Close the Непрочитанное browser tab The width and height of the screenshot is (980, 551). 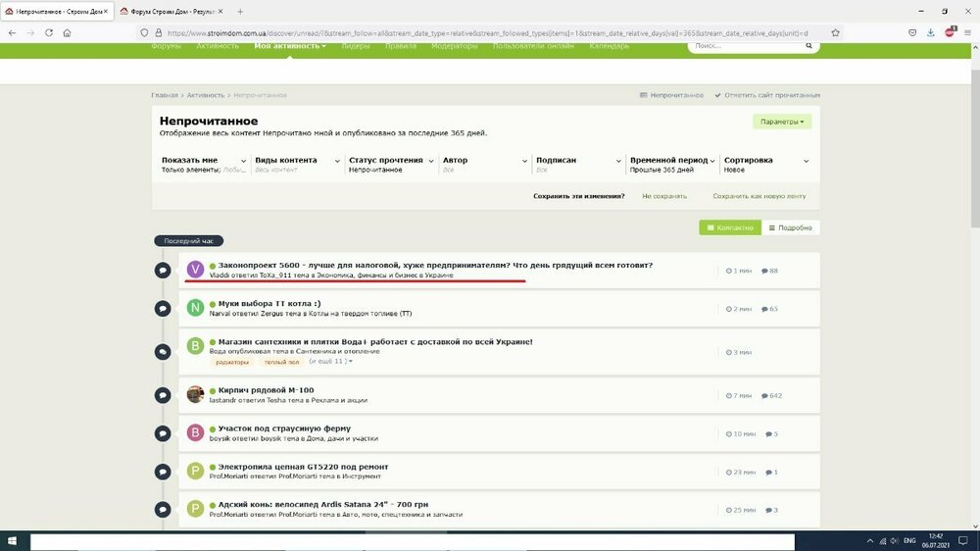pyautogui.click(x=106, y=11)
